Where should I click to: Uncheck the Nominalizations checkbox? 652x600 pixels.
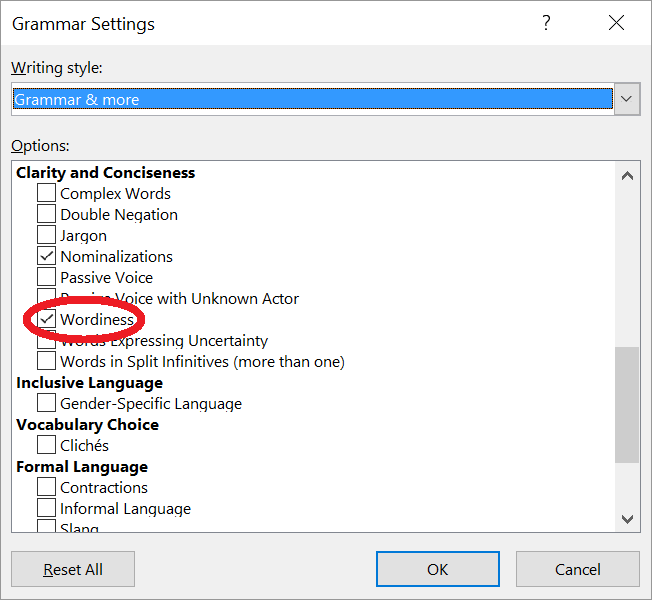pyautogui.click(x=46, y=256)
